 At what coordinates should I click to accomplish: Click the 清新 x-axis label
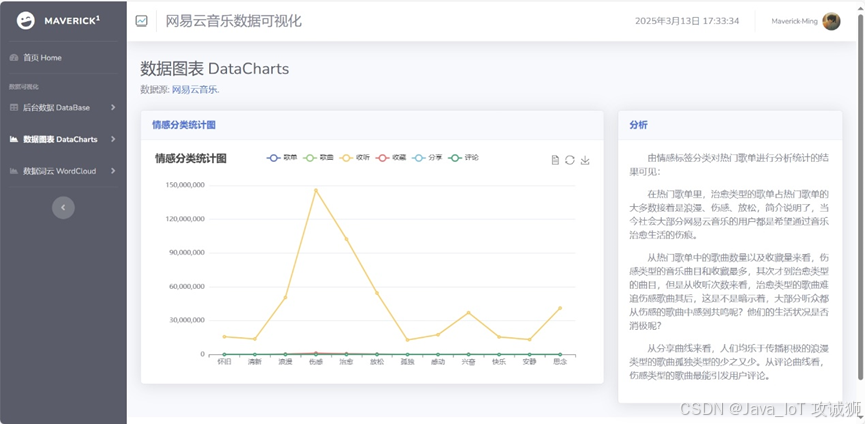click(254, 362)
